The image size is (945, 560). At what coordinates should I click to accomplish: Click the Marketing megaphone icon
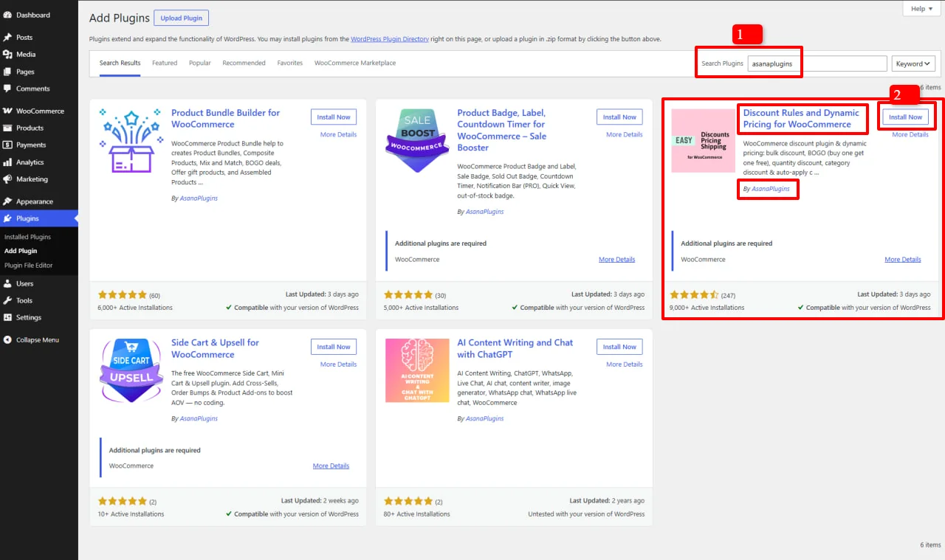[x=7, y=179]
